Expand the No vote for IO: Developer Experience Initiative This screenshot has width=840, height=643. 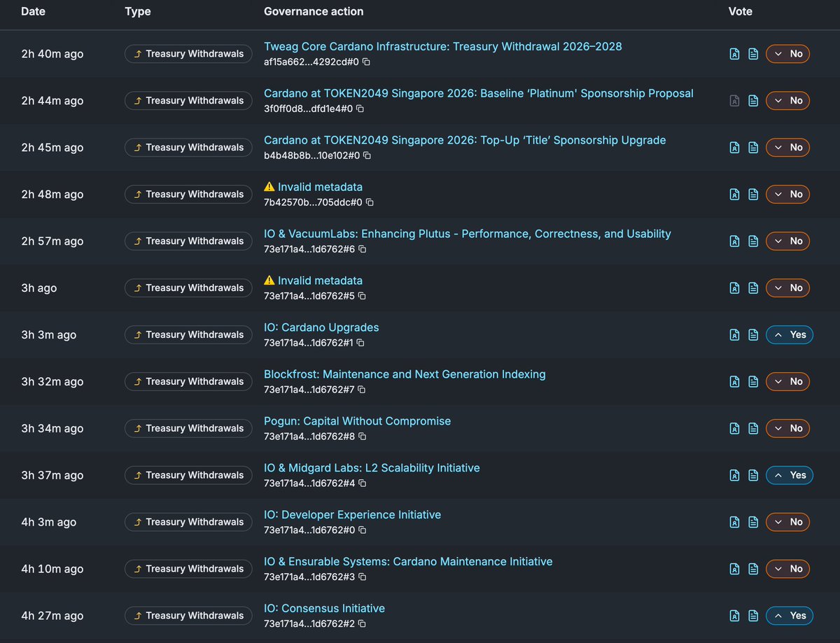pos(787,523)
